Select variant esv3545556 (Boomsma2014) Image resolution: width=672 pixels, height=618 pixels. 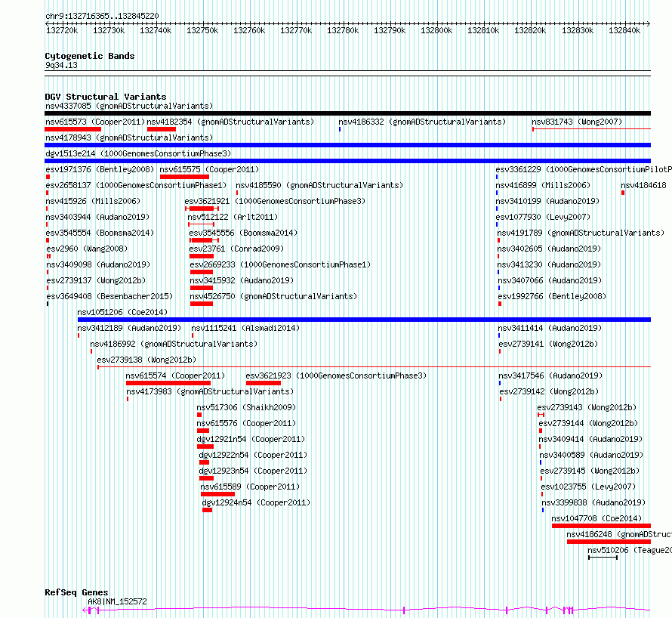click(243, 233)
